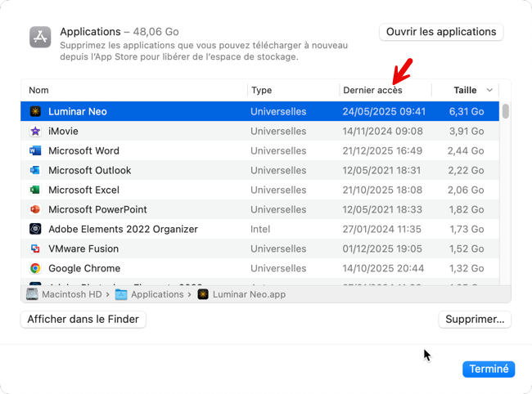Click the 1,52 Go size cell
Image resolution: width=532 pixels, height=394 pixels.
(467, 248)
